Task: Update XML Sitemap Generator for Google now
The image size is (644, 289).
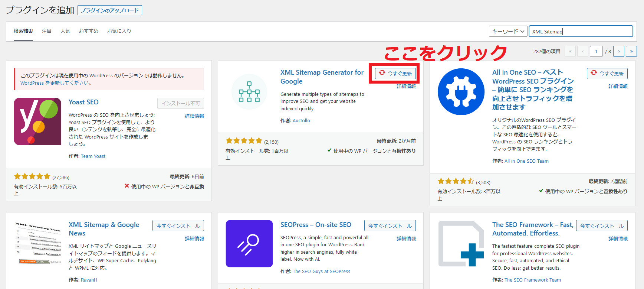Action: [395, 74]
